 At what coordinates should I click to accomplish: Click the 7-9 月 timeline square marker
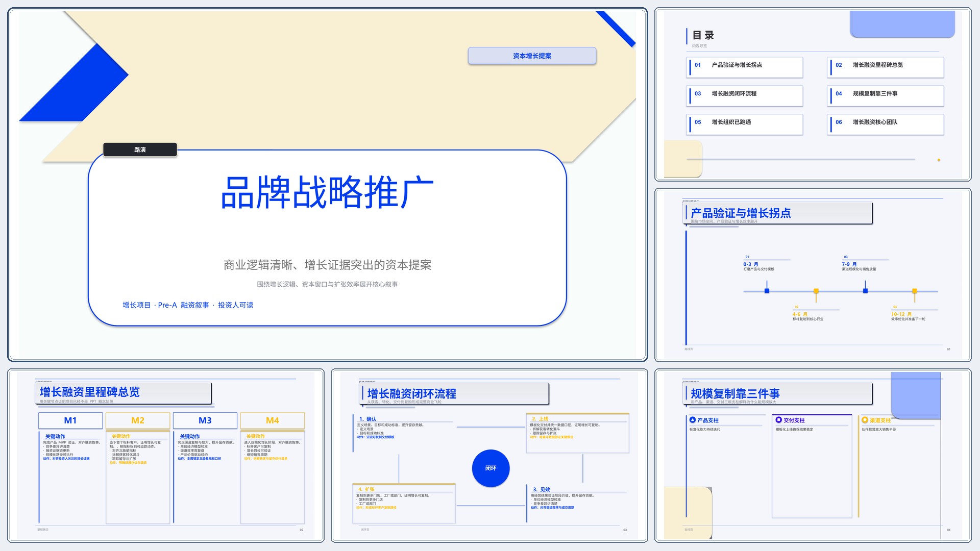865,291
